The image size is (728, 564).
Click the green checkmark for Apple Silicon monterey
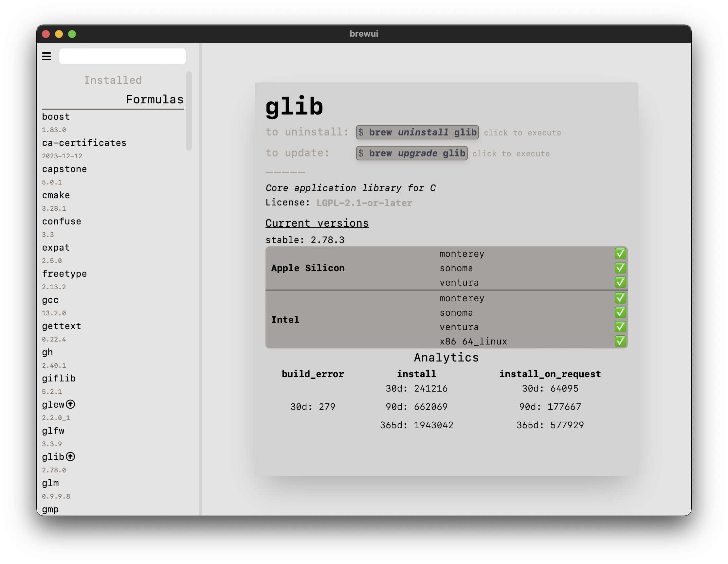[x=620, y=254]
